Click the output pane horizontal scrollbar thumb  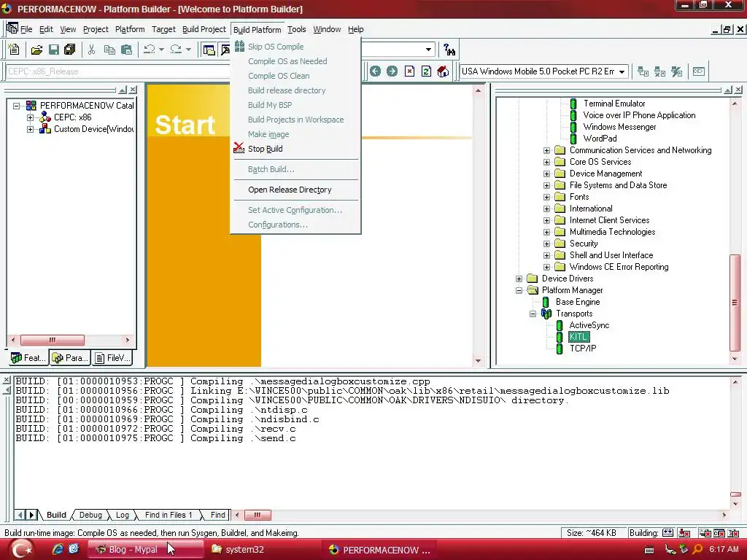point(257,515)
